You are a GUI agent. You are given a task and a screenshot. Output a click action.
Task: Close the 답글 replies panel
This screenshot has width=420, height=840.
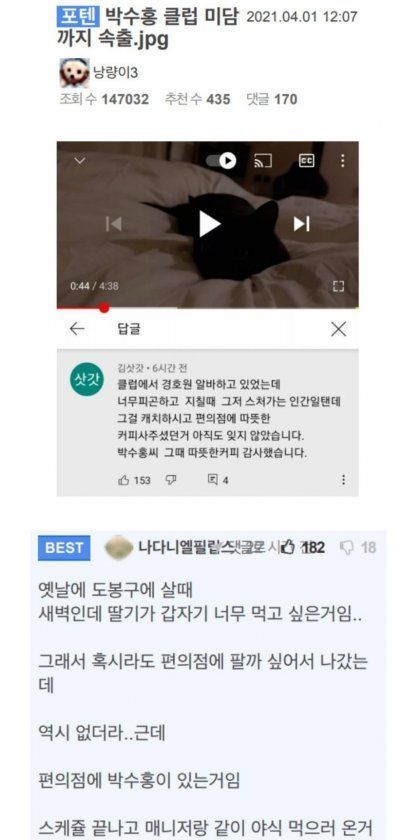[x=338, y=329]
